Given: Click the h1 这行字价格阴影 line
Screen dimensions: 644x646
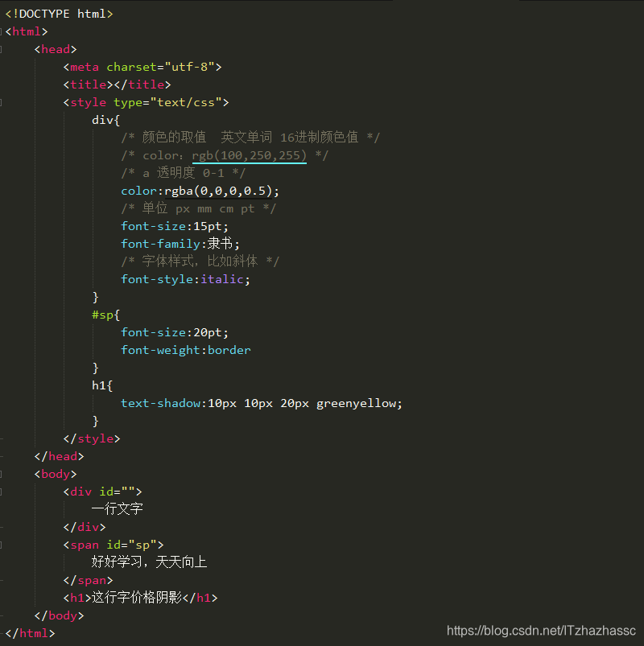Looking at the screenshot, I should [140, 598].
